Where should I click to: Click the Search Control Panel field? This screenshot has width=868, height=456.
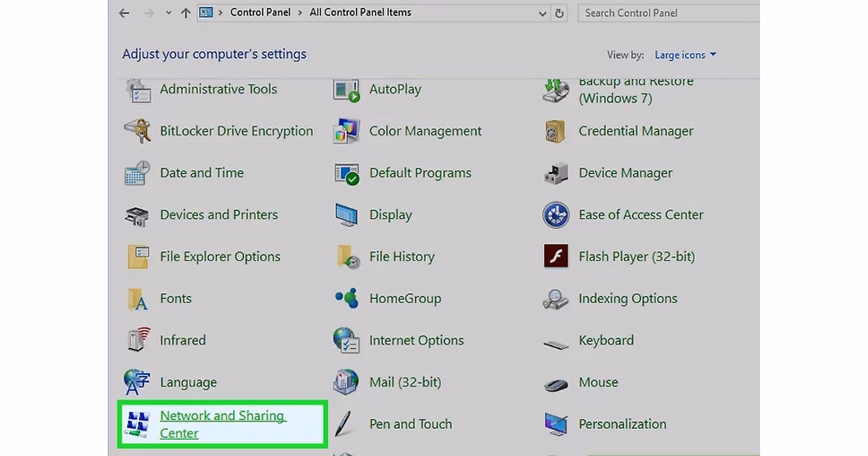point(665,13)
